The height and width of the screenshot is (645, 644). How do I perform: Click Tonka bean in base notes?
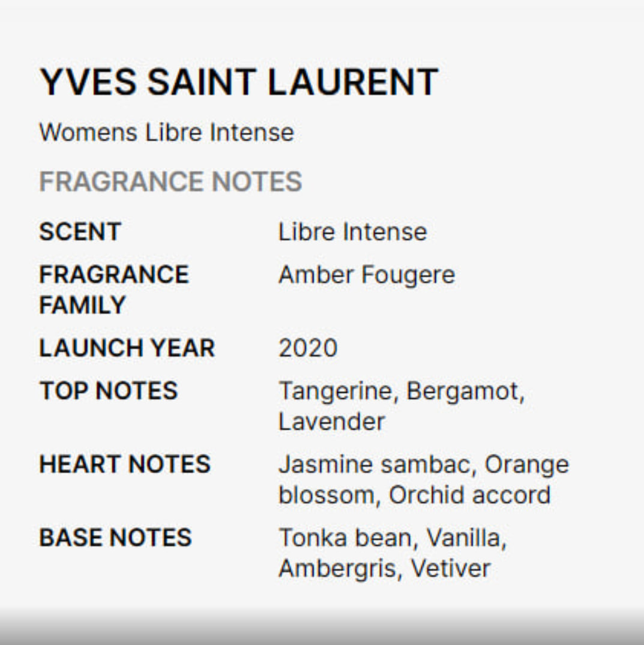click(x=346, y=537)
